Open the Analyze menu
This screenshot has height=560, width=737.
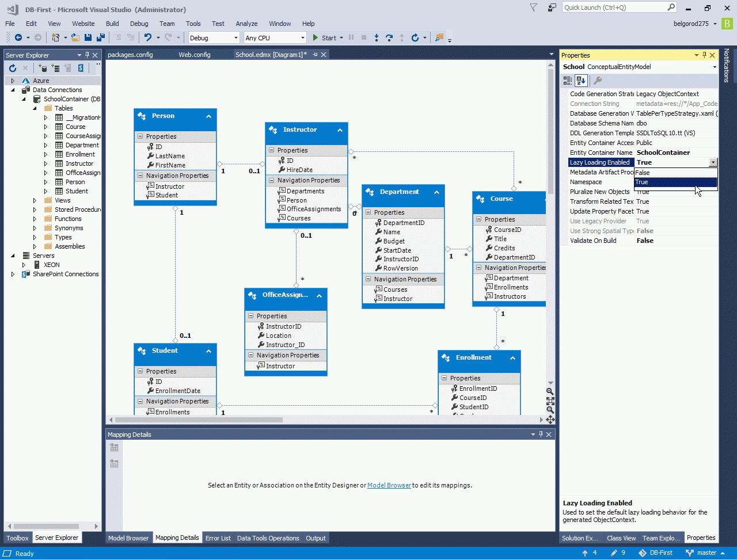click(246, 24)
